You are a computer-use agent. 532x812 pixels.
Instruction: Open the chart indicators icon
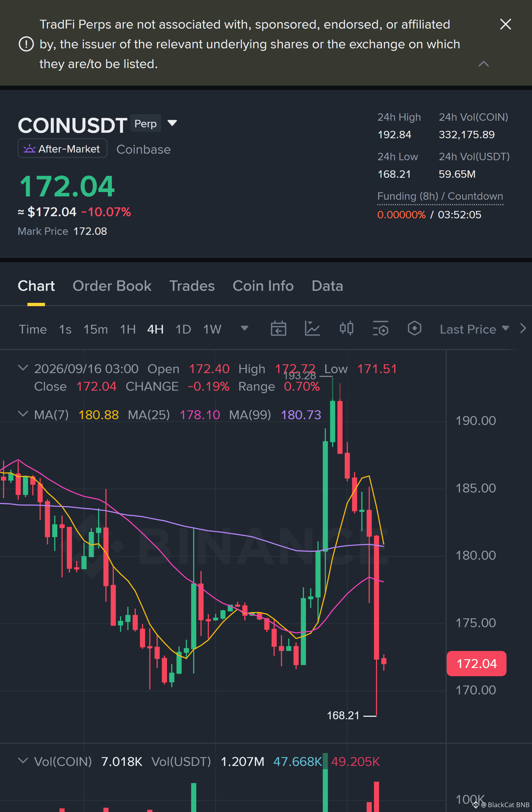312,329
